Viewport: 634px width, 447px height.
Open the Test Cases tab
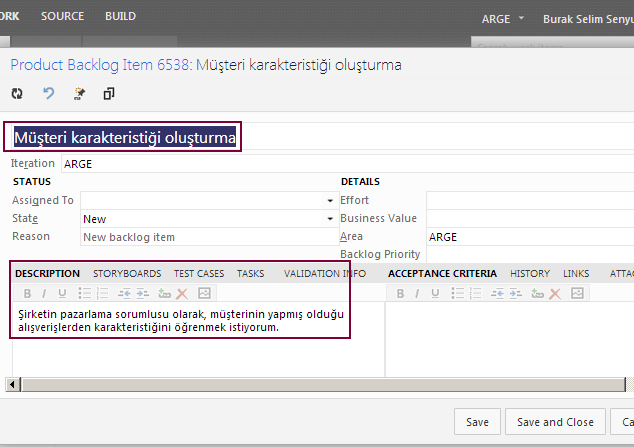[199, 273]
